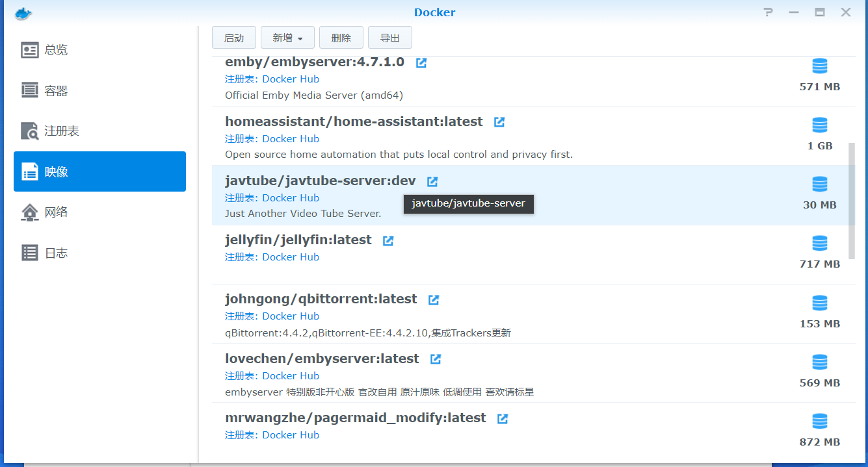
Task: Click the qBittorrent:4.4.2 description text
Action: click(x=368, y=333)
